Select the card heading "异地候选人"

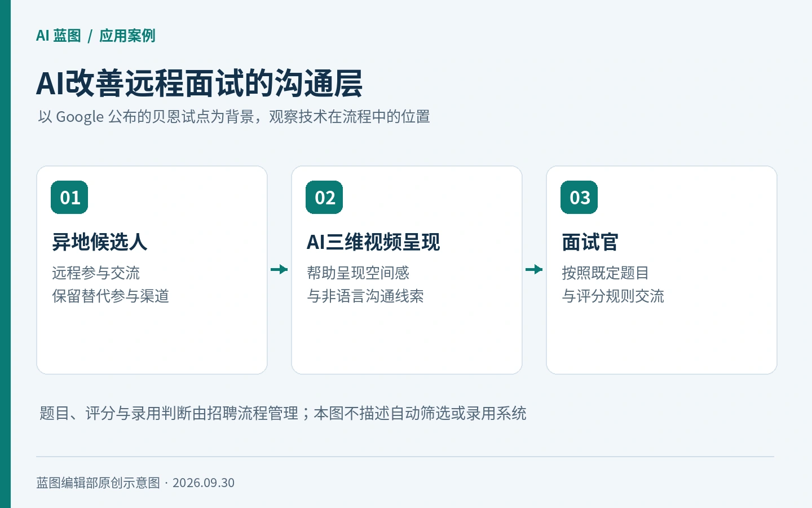pos(100,242)
